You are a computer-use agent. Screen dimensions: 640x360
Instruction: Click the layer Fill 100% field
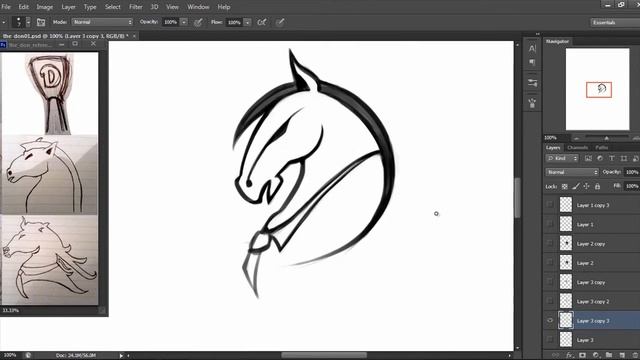(631, 187)
